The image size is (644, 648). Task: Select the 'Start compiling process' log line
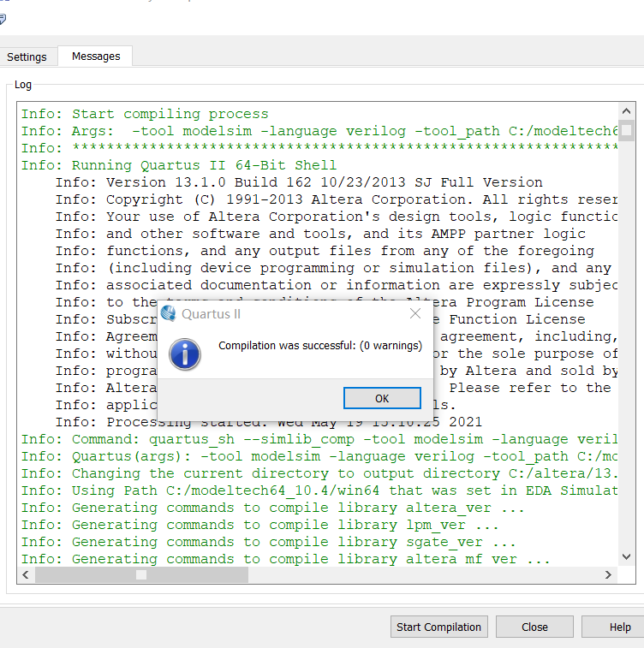click(145, 114)
